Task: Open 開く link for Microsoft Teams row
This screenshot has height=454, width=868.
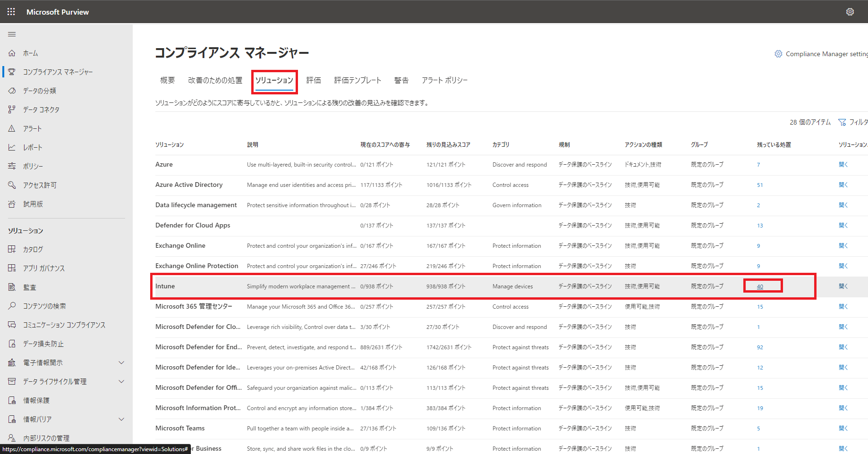Action: [x=843, y=429]
